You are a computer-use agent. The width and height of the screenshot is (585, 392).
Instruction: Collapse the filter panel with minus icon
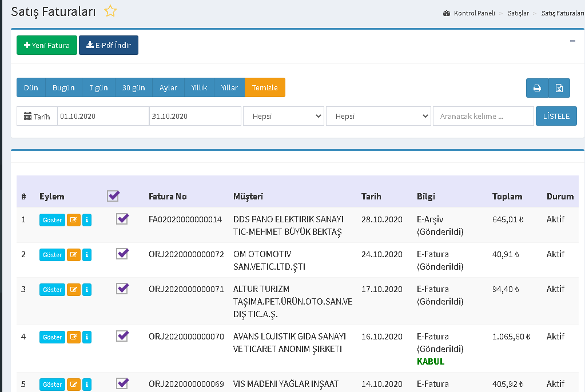pos(572,41)
